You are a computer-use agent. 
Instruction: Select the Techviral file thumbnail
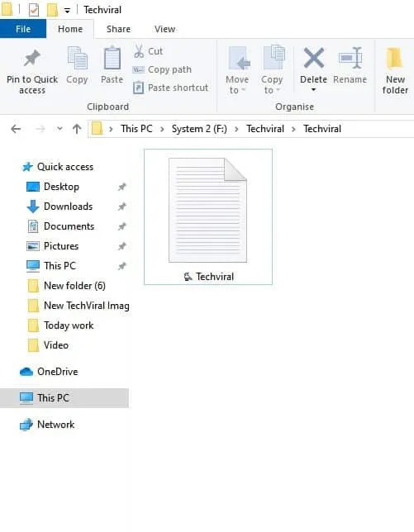208,216
